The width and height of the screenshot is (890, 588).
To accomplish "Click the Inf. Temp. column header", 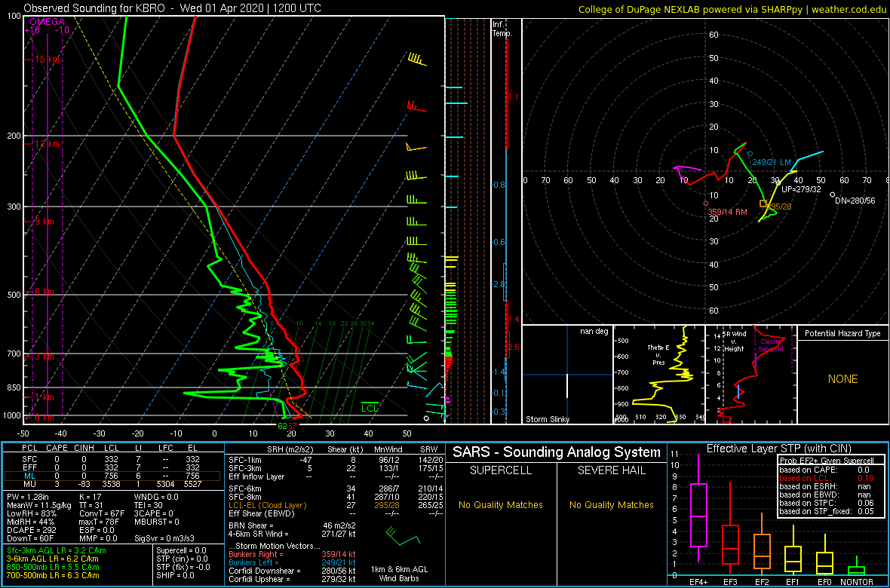I will click(502, 29).
